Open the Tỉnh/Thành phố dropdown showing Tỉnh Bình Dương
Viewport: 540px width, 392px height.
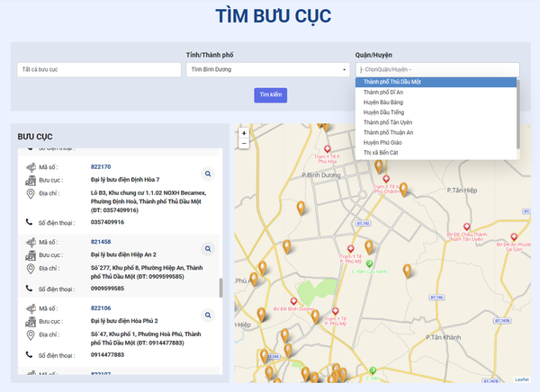(268, 69)
